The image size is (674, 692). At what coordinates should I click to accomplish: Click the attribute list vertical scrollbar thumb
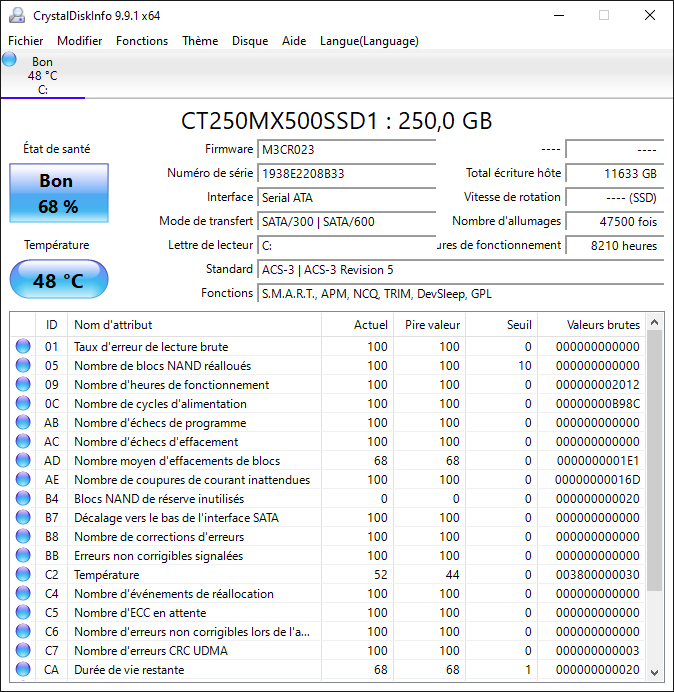point(655,461)
